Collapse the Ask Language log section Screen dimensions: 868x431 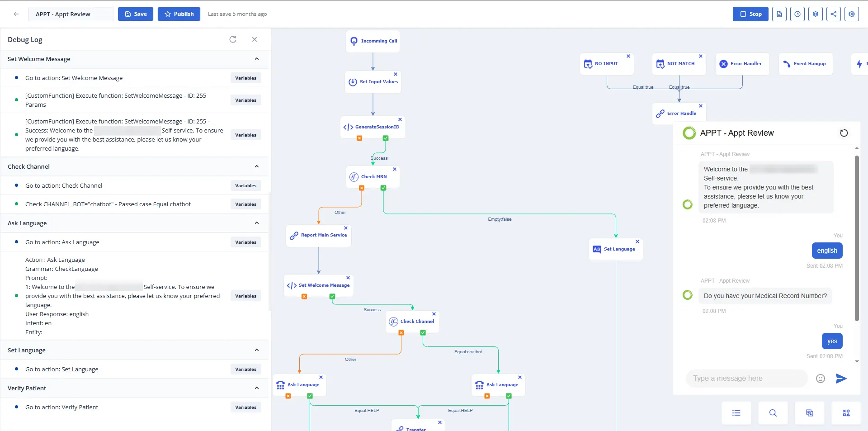[x=257, y=223]
